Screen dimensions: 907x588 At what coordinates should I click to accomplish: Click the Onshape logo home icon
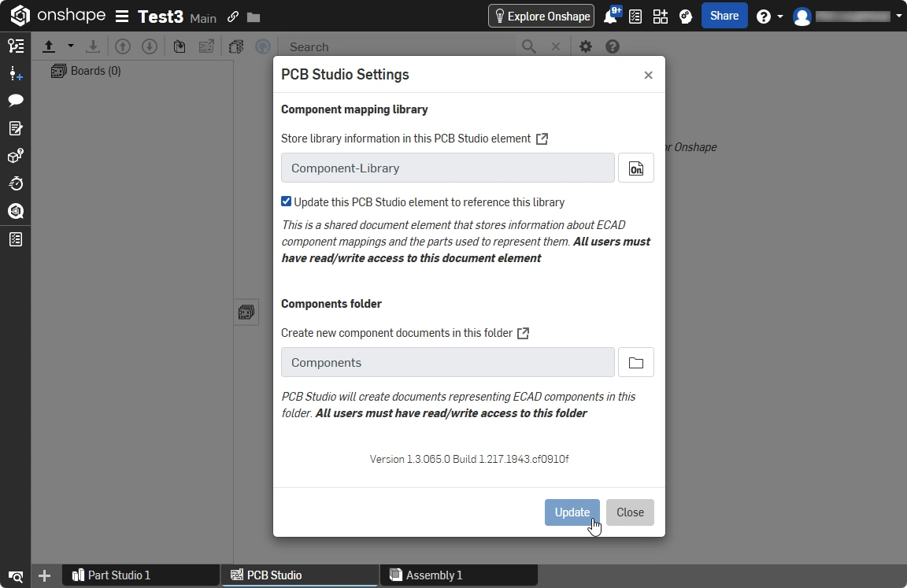pos(20,16)
